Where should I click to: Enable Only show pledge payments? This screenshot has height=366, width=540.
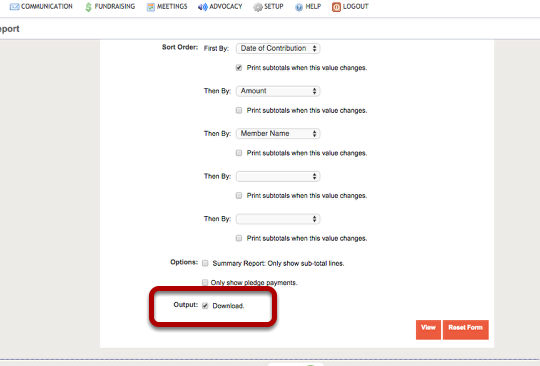(205, 282)
